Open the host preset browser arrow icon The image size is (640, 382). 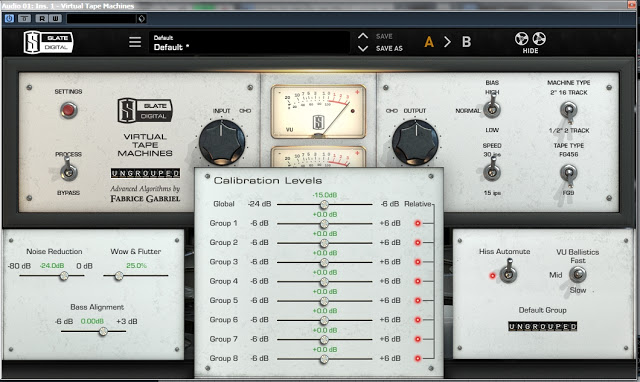click(141, 18)
